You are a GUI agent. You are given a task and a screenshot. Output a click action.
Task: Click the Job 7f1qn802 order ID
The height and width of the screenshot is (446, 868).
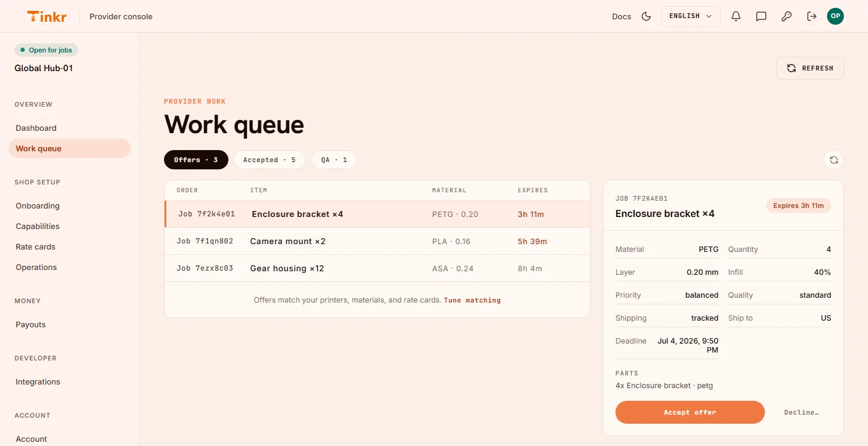point(205,241)
